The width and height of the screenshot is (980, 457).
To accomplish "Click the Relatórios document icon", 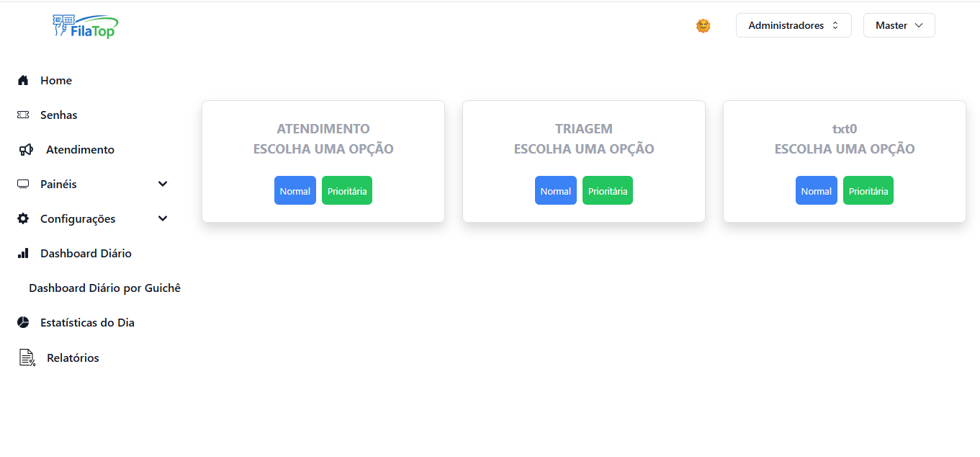I will click(x=27, y=358).
